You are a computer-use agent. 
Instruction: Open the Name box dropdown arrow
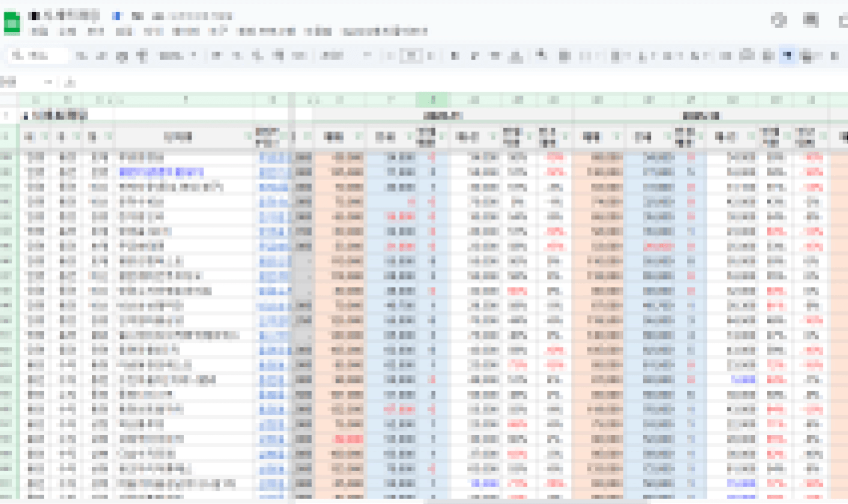click(x=49, y=82)
